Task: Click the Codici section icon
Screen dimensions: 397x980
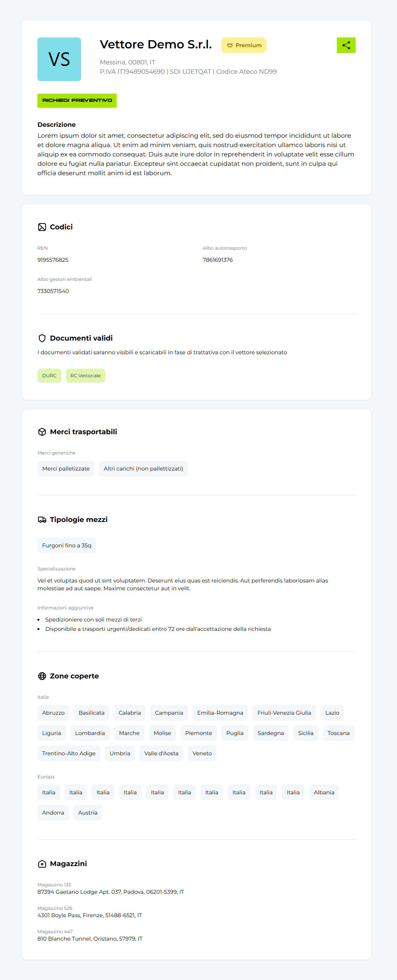Action: (x=42, y=227)
